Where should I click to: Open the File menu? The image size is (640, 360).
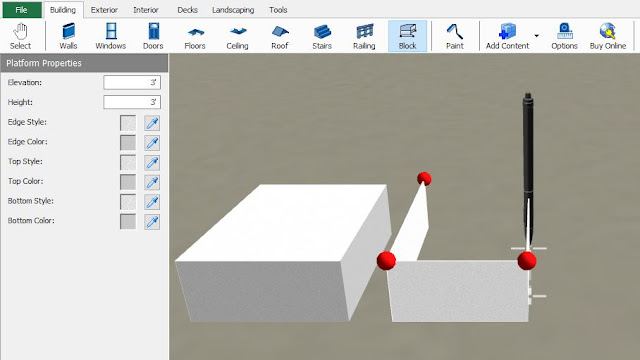(x=22, y=10)
